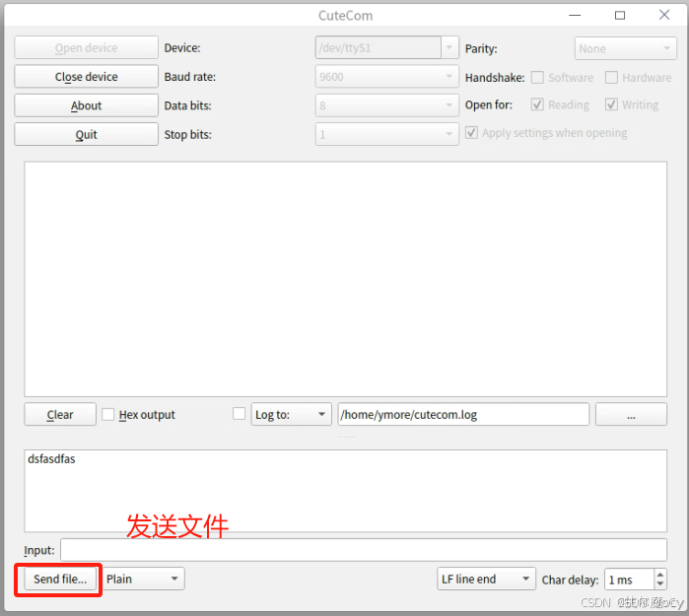Click the Input text field
This screenshot has width=689, height=616.
[x=364, y=550]
